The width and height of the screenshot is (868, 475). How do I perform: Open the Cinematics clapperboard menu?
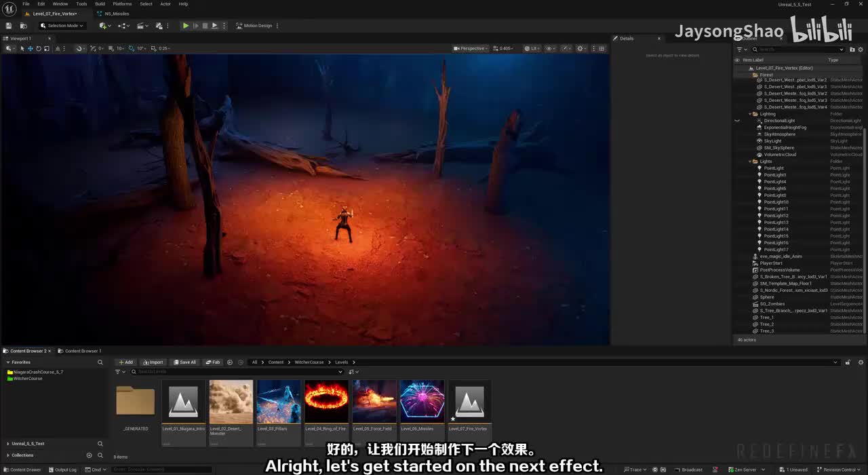[x=142, y=26]
